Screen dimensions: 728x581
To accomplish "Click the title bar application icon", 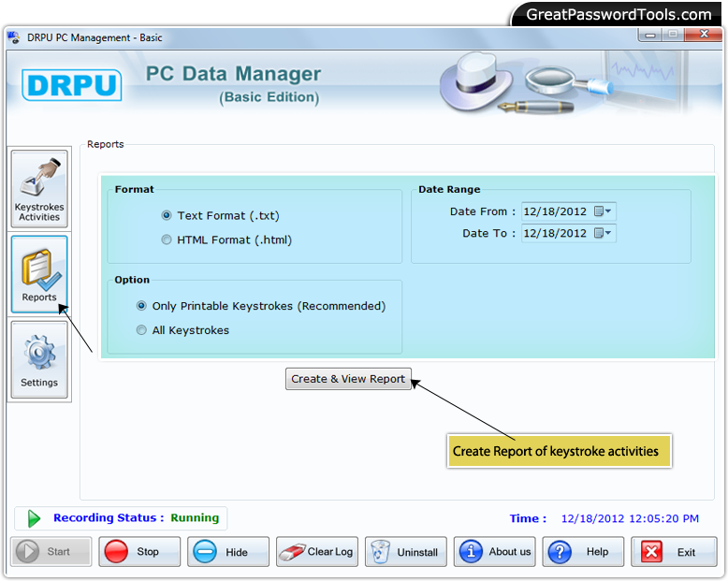I will [x=14, y=37].
